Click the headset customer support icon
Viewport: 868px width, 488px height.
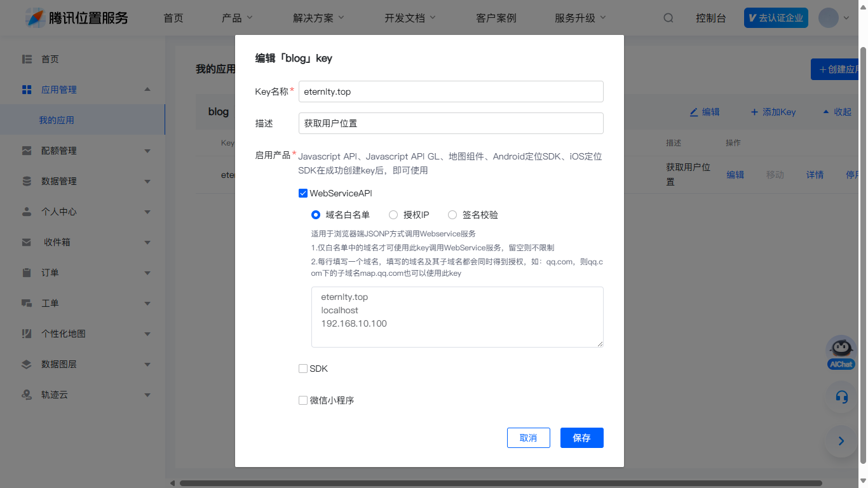click(x=841, y=397)
